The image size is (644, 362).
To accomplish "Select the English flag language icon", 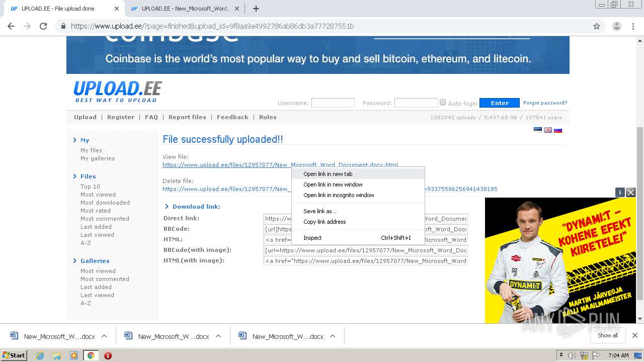I will click(548, 130).
